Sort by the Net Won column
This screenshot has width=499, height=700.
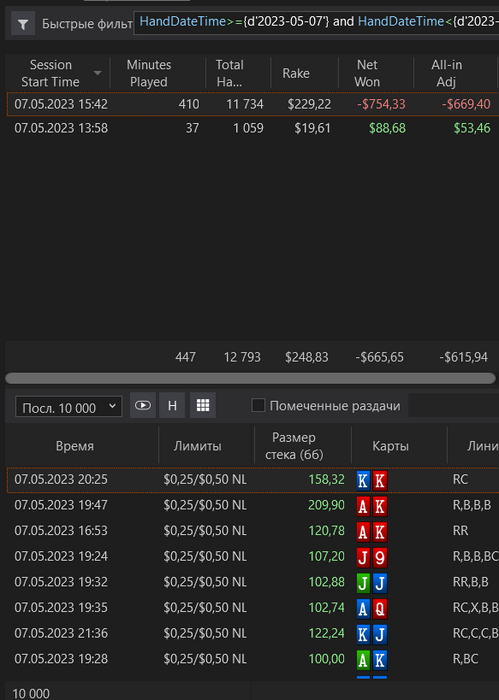(x=367, y=73)
